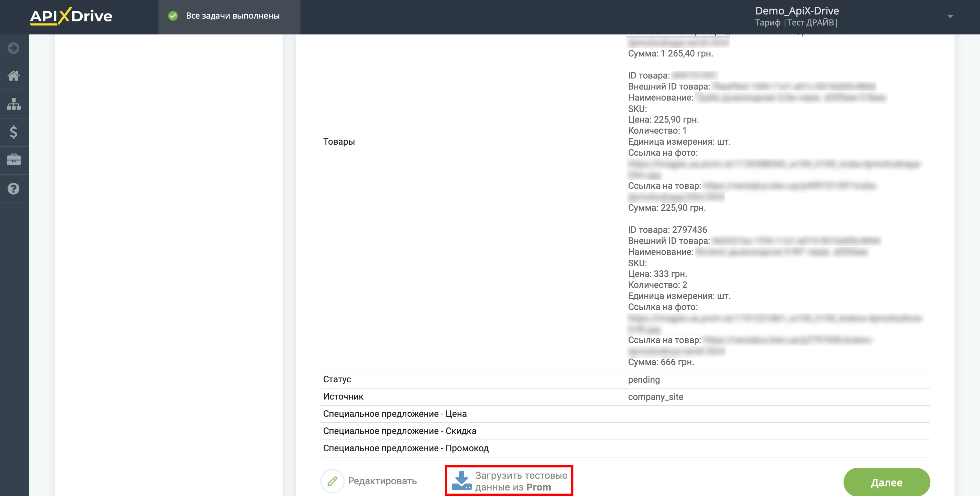The image size is (980, 496).
Task: Click the green checkmark status icon
Action: point(173,16)
